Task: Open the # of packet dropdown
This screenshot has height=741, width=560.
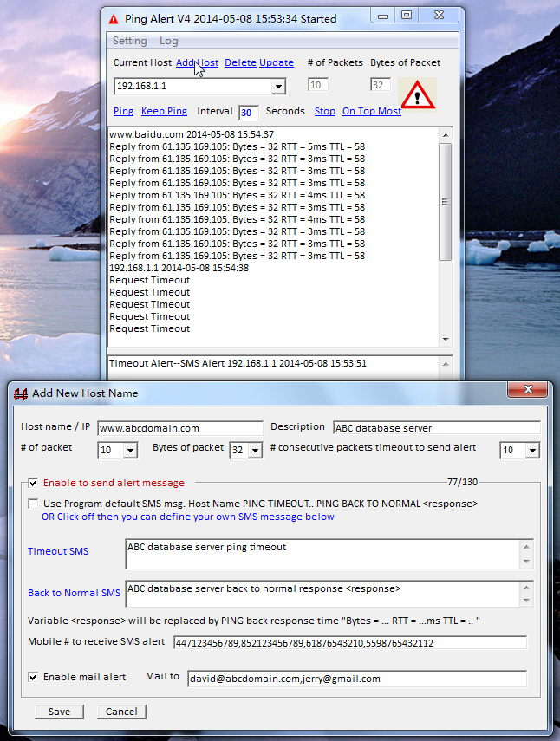Action: [x=130, y=451]
